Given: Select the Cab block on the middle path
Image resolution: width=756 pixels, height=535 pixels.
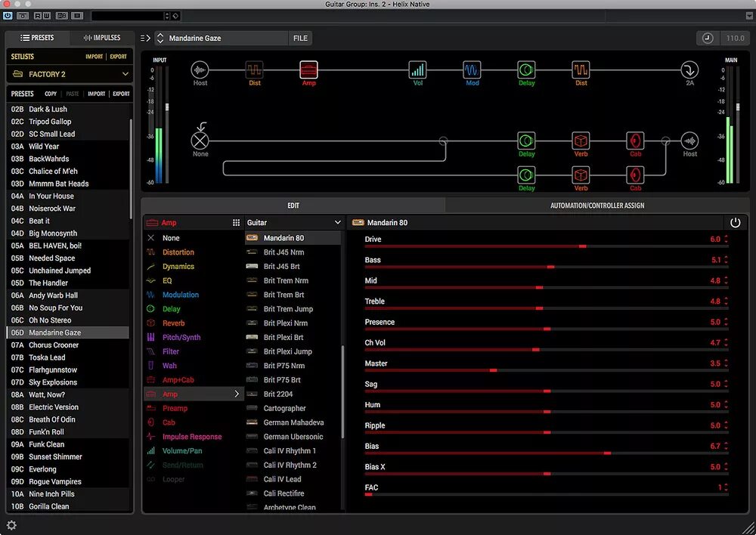Looking at the screenshot, I should (636, 141).
